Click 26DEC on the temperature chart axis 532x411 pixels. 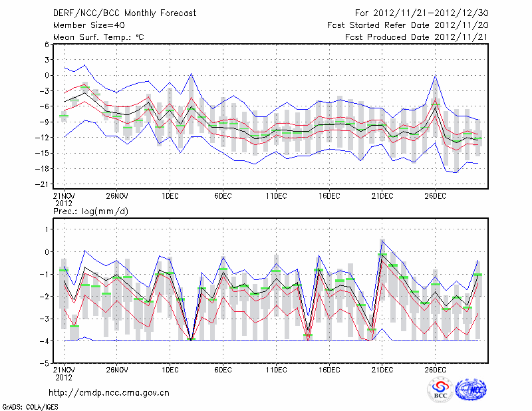tap(435, 196)
